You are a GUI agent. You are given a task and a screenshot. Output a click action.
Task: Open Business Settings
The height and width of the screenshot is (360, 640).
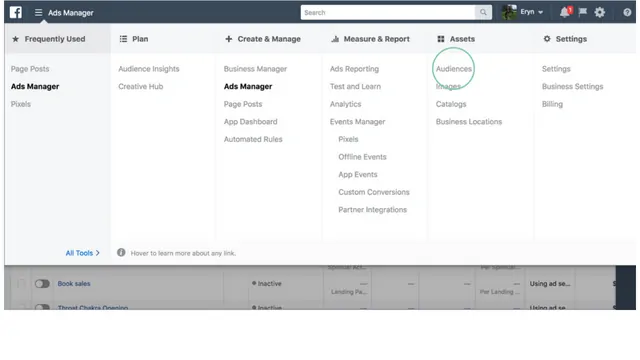573,86
